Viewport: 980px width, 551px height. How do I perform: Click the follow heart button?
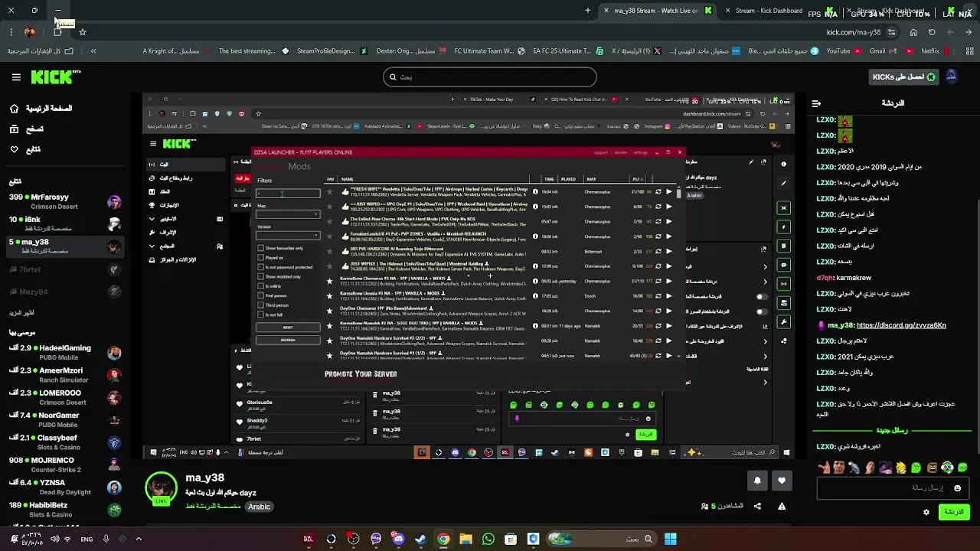click(x=782, y=481)
